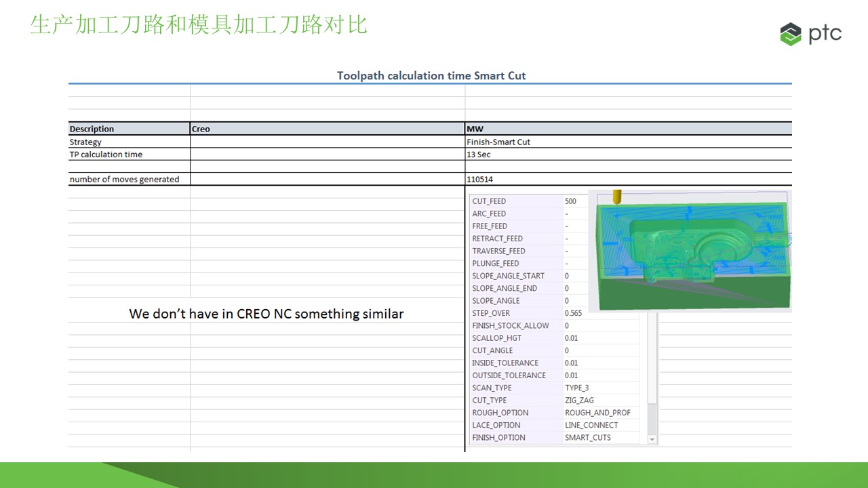Select the ROUGH_OPTION parameter name

click(x=500, y=412)
